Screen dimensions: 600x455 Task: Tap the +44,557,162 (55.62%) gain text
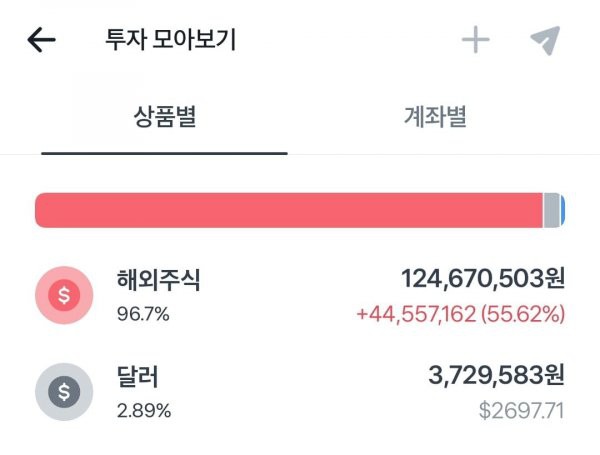(461, 314)
